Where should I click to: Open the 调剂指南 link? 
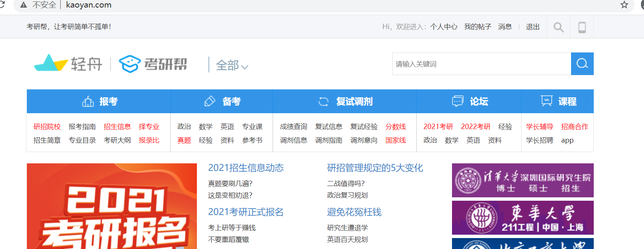pos(328,140)
